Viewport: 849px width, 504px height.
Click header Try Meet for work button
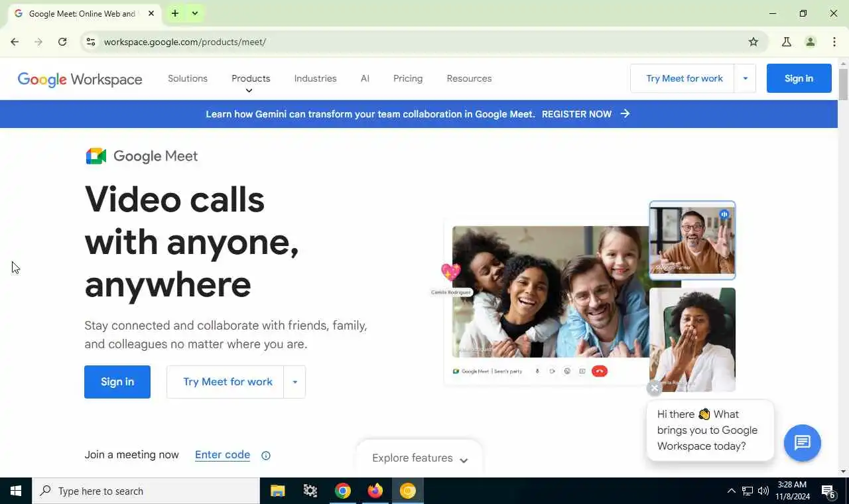[683, 78]
